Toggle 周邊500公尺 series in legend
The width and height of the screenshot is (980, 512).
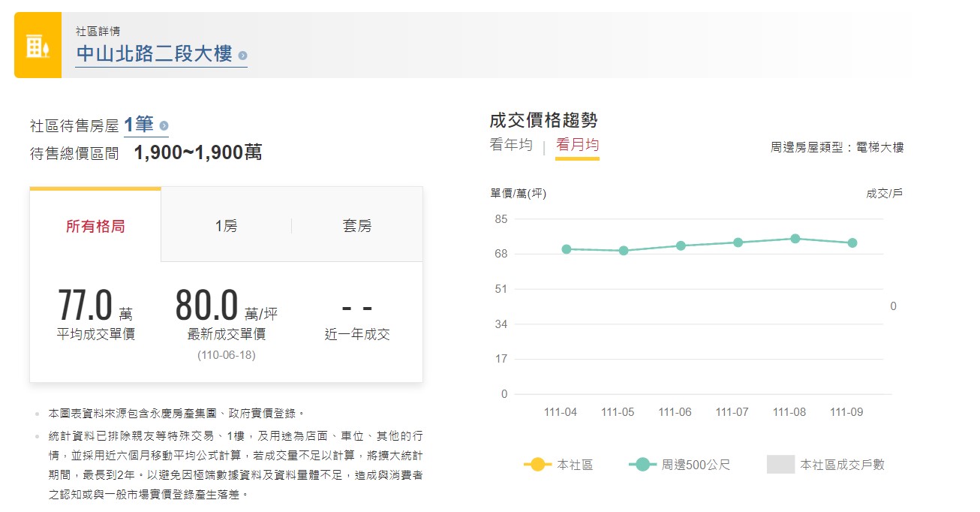pyautogui.click(x=680, y=465)
